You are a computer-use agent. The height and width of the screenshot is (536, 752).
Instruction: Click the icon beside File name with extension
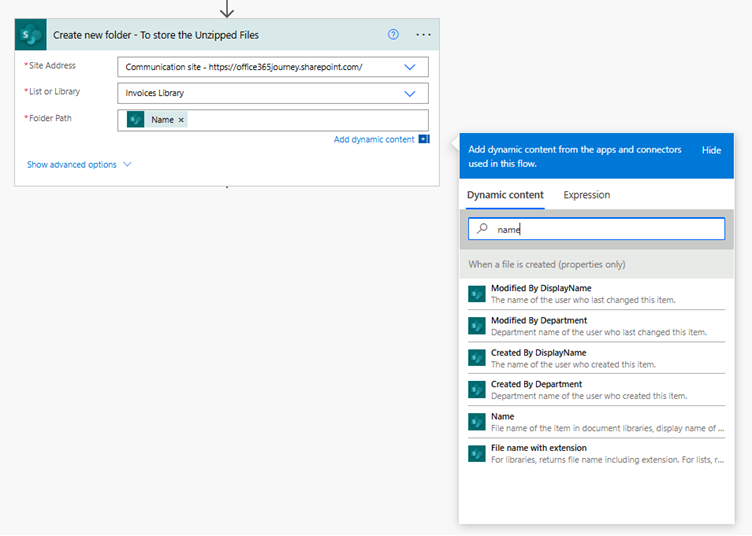tap(477, 454)
